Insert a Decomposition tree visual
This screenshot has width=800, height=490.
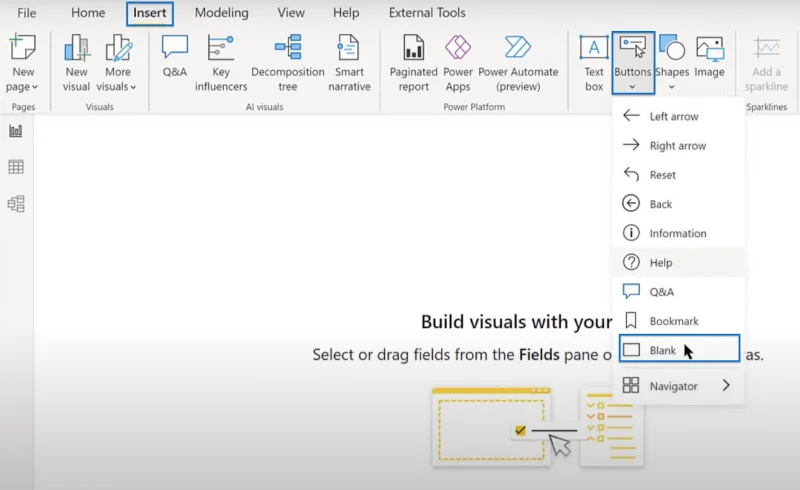(288, 63)
